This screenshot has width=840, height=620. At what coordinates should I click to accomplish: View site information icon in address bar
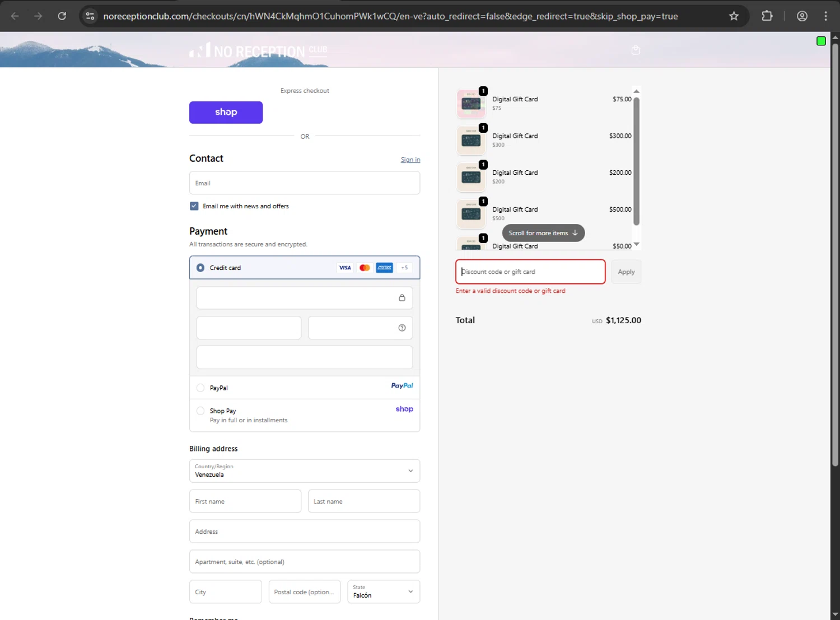(x=90, y=16)
